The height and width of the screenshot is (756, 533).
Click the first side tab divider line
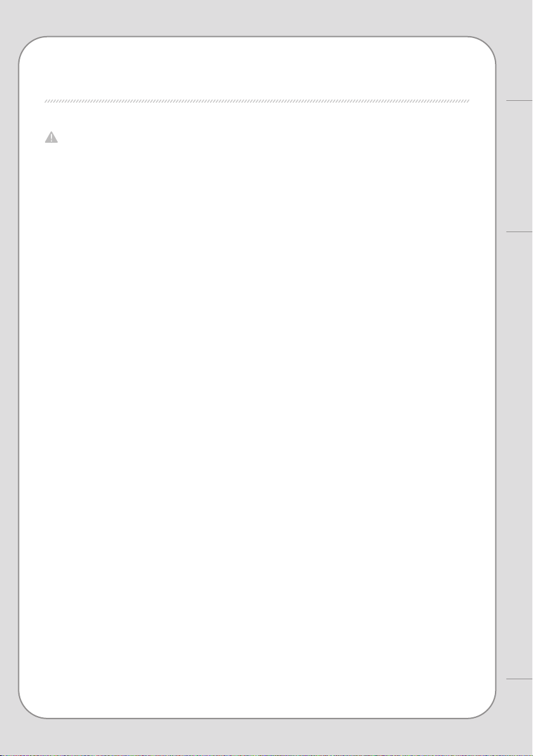click(520, 100)
